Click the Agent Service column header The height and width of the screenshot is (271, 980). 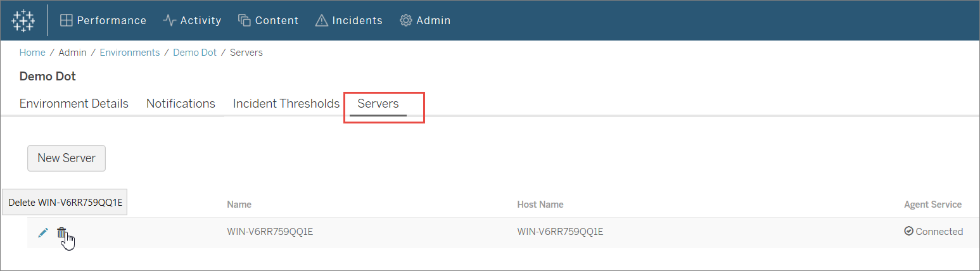933,205
